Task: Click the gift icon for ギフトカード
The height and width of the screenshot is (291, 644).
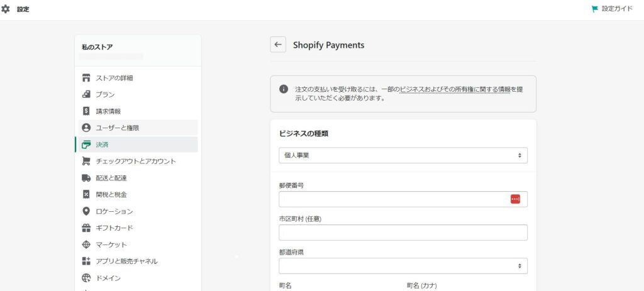Action: (86, 228)
